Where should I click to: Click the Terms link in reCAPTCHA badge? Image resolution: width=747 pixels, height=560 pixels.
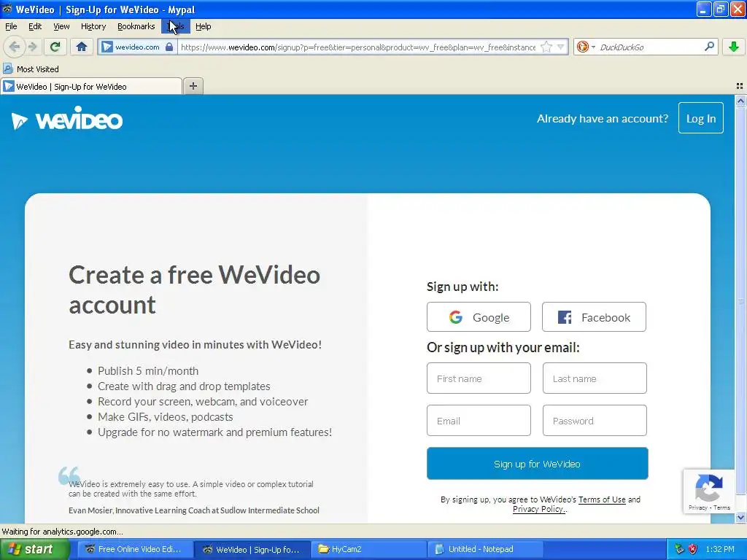(x=721, y=507)
